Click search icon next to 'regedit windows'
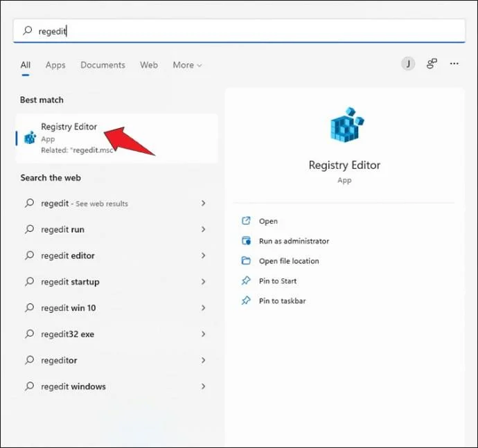The height and width of the screenshot is (448, 478). (x=29, y=386)
